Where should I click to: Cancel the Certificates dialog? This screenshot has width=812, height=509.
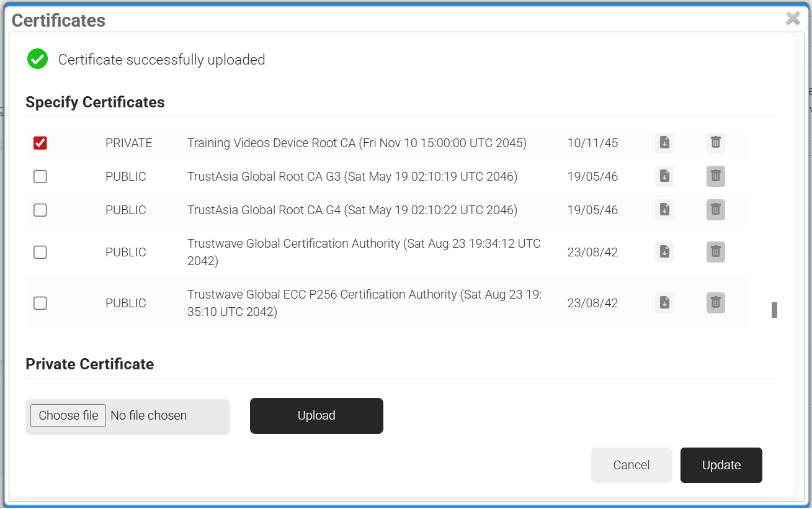click(x=631, y=465)
